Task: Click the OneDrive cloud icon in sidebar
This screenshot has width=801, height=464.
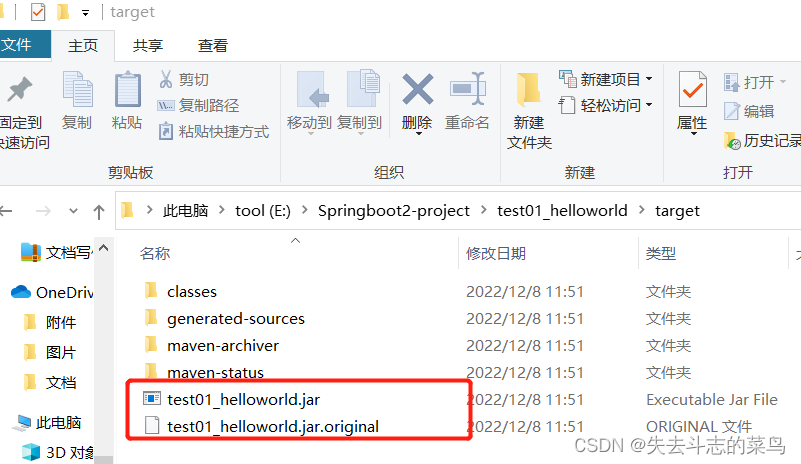Action: [x=21, y=292]
